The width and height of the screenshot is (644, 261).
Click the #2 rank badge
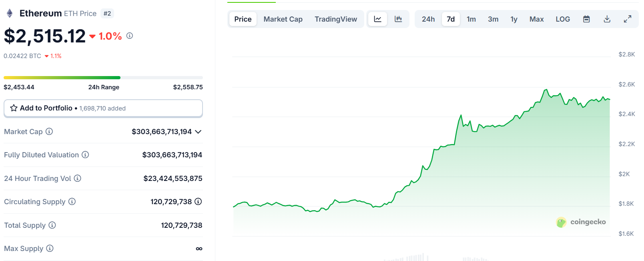[107, 14]
